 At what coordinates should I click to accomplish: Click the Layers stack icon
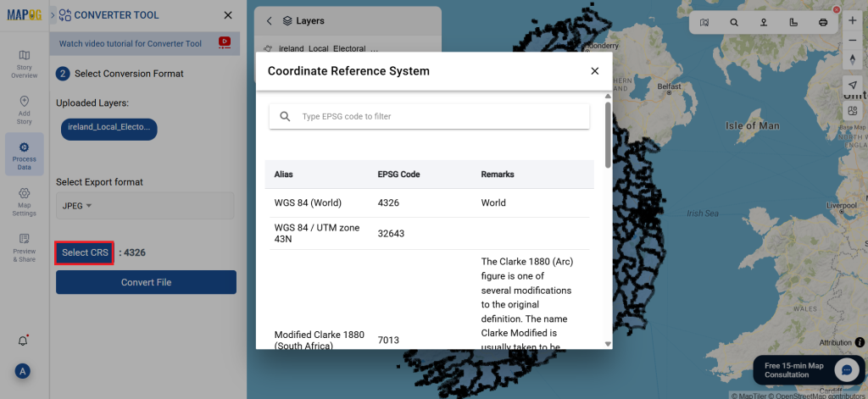287,21
